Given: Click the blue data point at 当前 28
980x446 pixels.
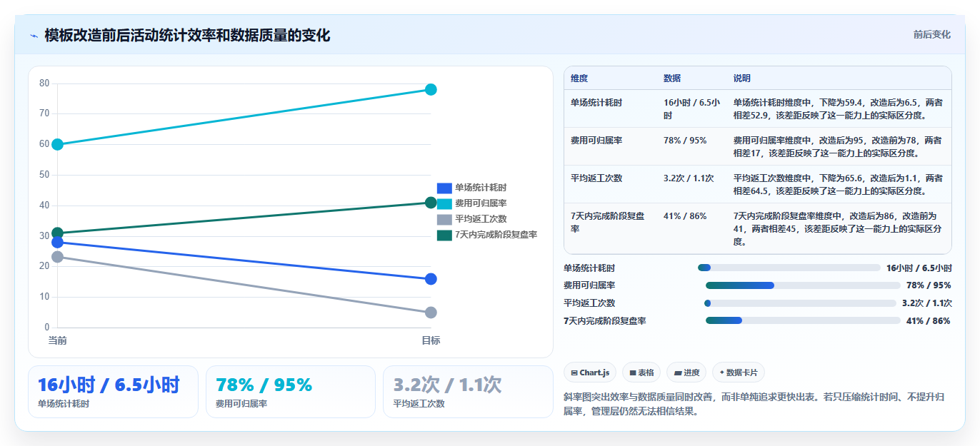Looking at the screenshot, I should [x=58, y=243].
